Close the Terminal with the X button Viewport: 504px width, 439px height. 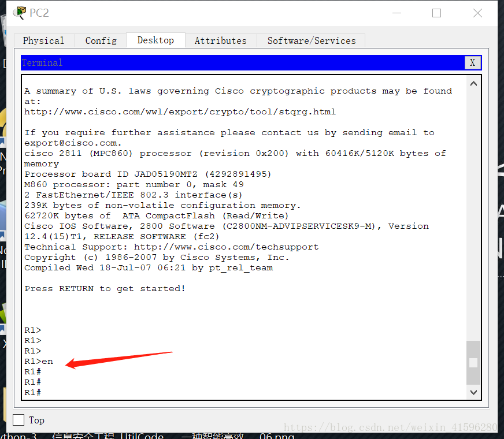click(473, 62)
